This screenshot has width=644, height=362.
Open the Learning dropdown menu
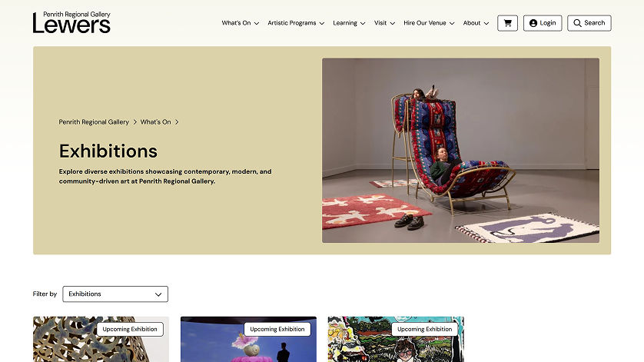tap(349, 23)
